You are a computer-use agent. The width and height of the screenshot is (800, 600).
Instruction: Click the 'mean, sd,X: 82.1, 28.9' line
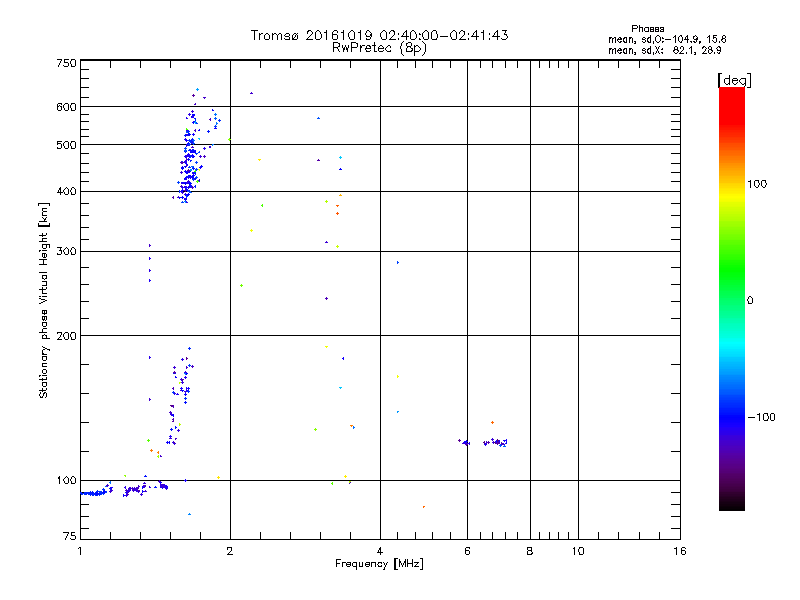point(664,50)
